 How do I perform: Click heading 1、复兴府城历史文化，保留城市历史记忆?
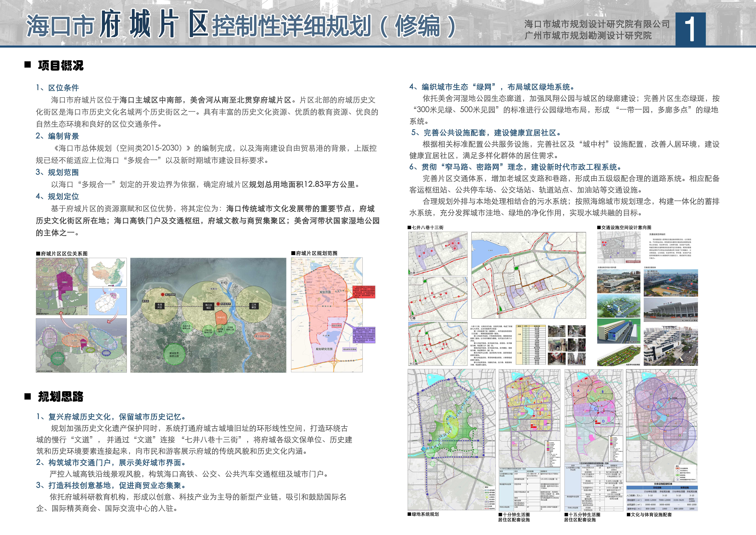[x=111, y=417]
